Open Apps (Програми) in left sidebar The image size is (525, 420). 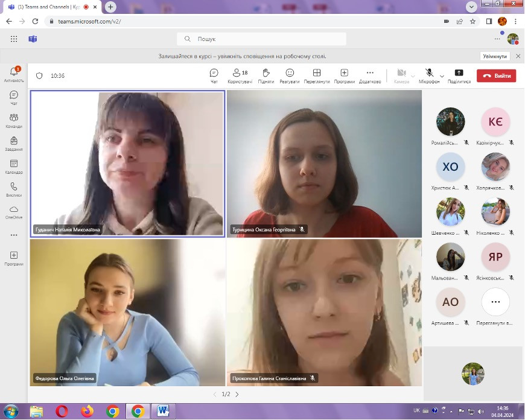[14, 258]
